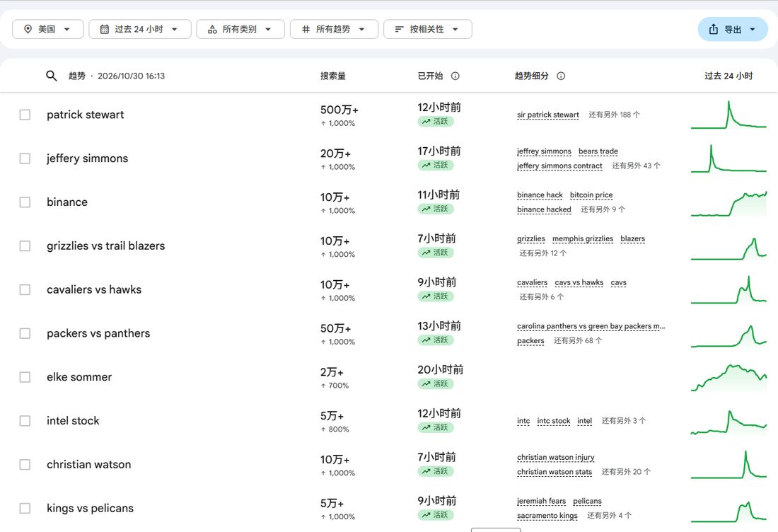Expand 还有另外 43 个 for jeffery simmons

(x=636, y=166)
